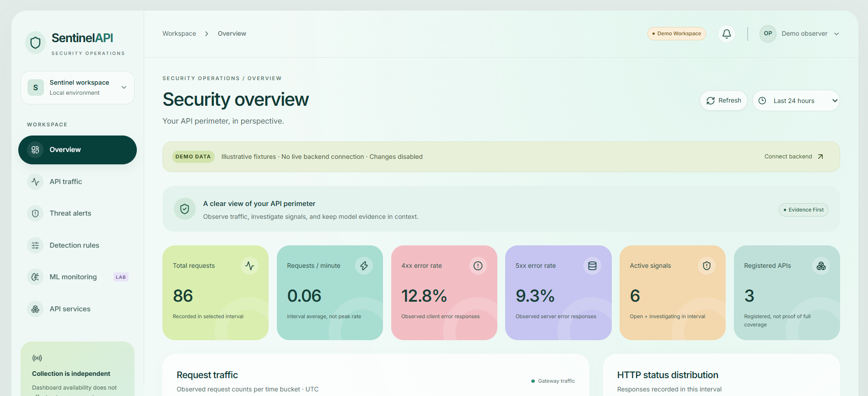The height and width of the screenshot is (396, 868).
Task: Click the HTTP status distribution heading
Action: pos(668,375)
